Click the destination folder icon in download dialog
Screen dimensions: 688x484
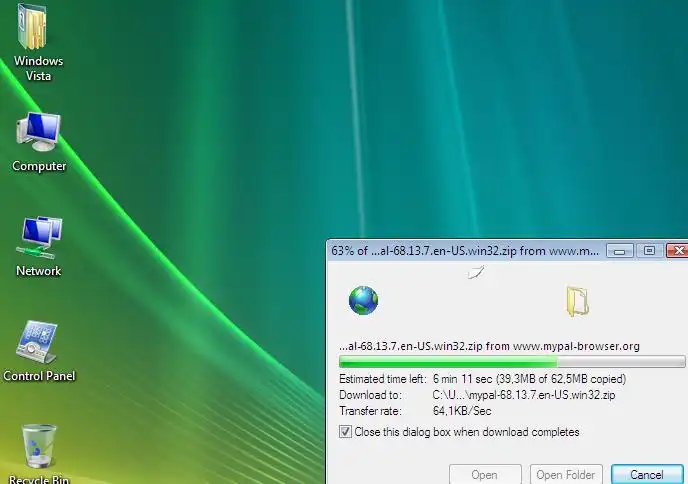[577, 301]
